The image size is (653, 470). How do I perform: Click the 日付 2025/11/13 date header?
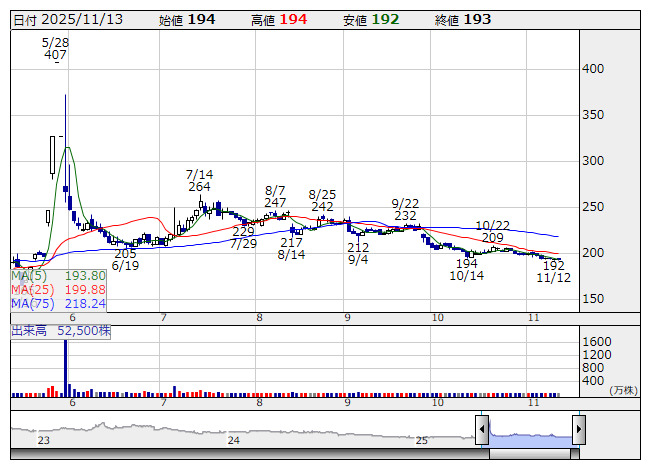66,19
